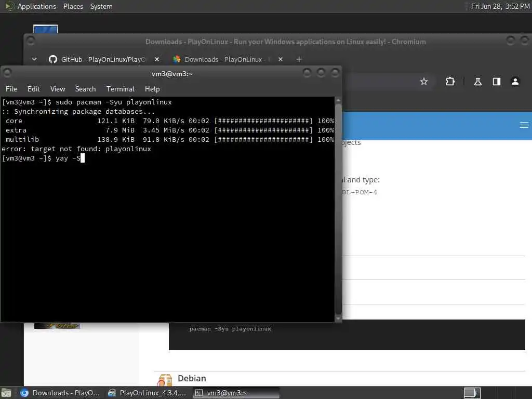Bookmark this page with star icon

tap(424, 82)
